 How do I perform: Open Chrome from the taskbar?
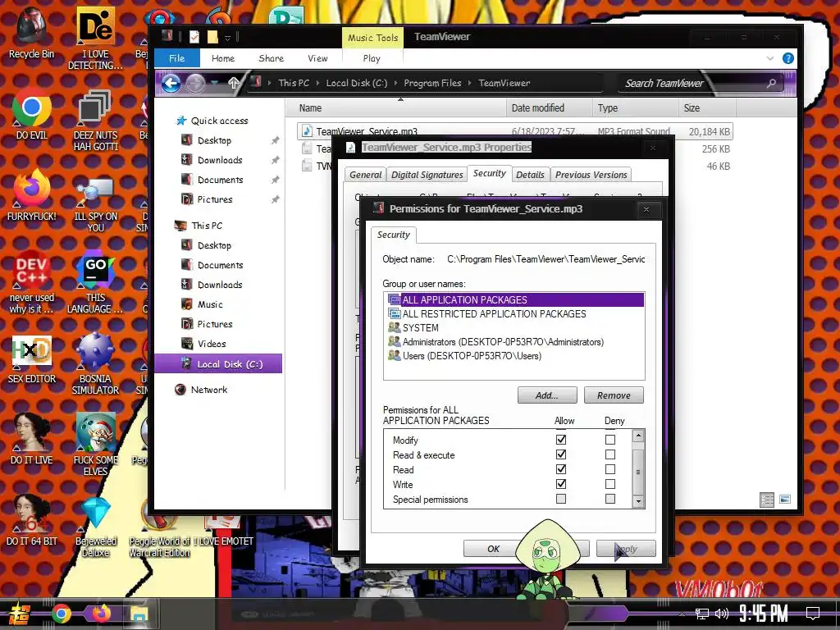point(61,614)
